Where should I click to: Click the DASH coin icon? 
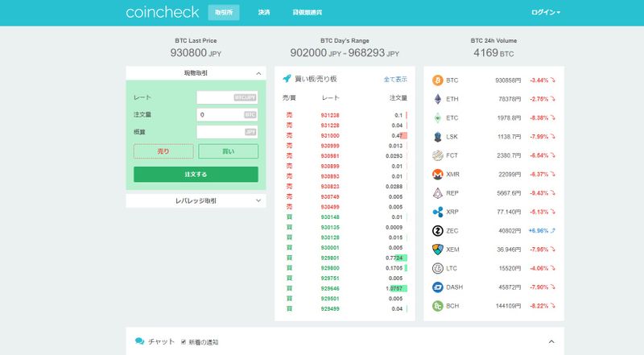(438, 287)
